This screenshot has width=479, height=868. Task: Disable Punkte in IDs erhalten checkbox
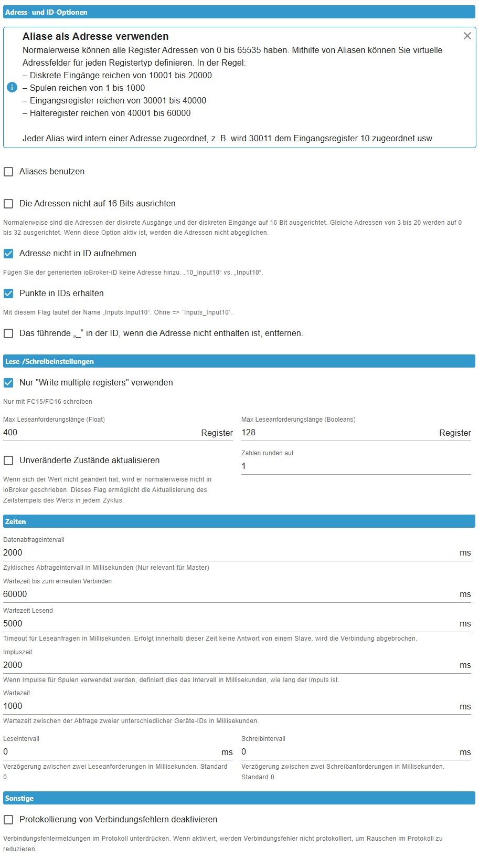click(8, 294)
